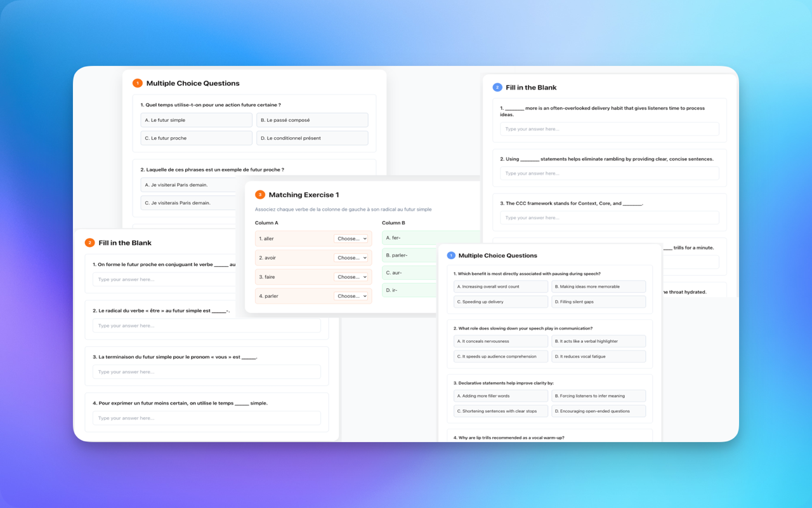Select answer B. Making ideas more memorable
This screenshot has width=812, height=508.
598,286
